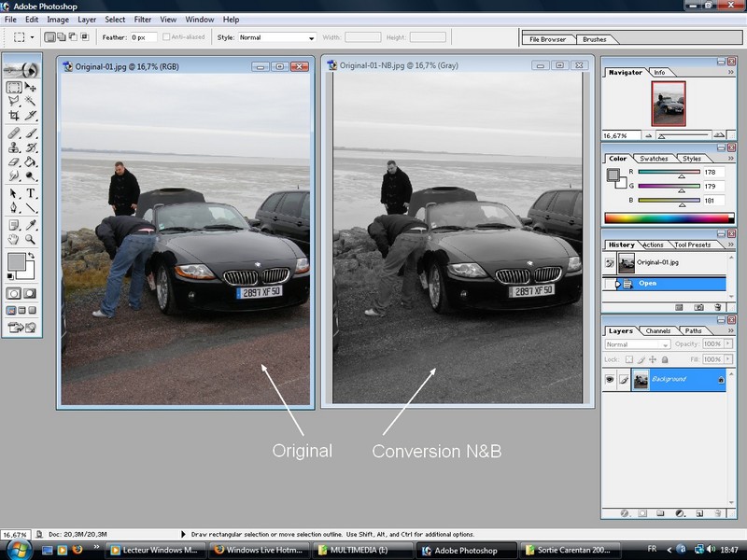747x560 pixels.
Task: Open the Opacity slider arrow
Action: 728,343
